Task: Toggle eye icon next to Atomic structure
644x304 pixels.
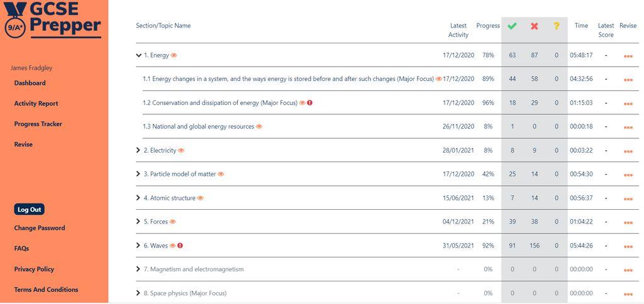Action: coord(200,198)
